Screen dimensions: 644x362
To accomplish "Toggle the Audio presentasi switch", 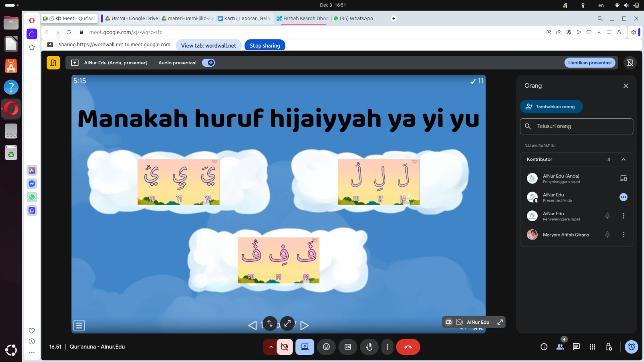I will (208, 63).
